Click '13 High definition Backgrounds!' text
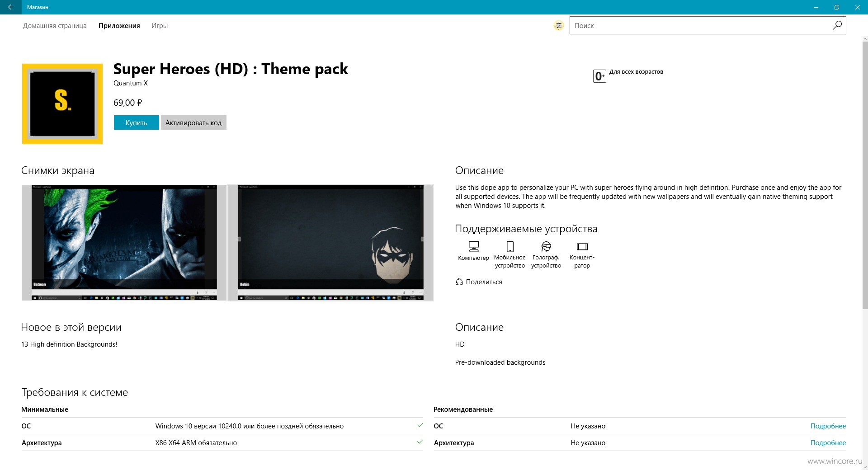The image size is (868, 470). [x=69, y=344]
